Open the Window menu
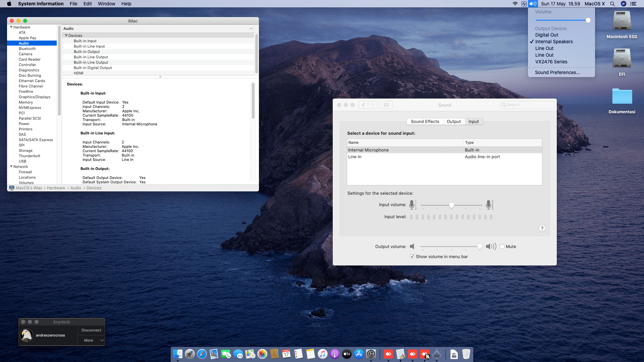The width and height of the screenshot is (644, 362). tap(106, 4)
